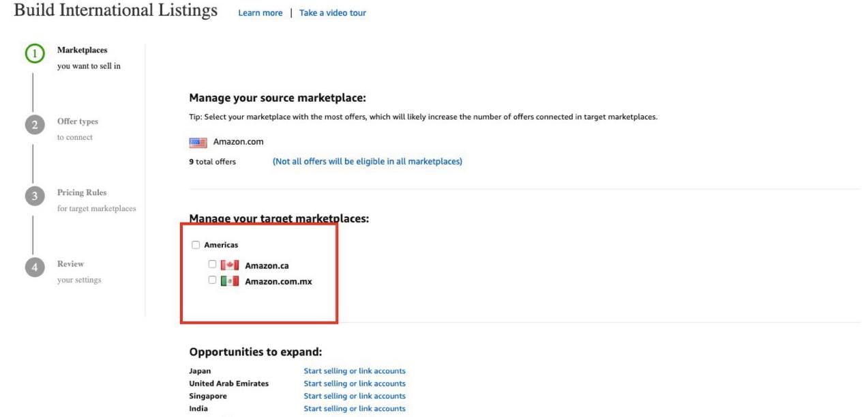
Task: Start selling or link accounts for Singapore
Action: (x=355, y=395)
